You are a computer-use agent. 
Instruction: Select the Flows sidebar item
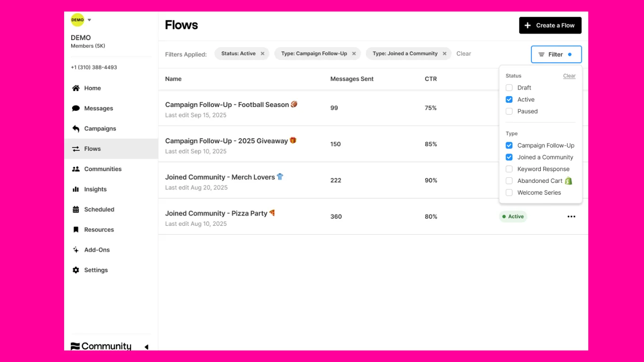[x=92, y=149]
